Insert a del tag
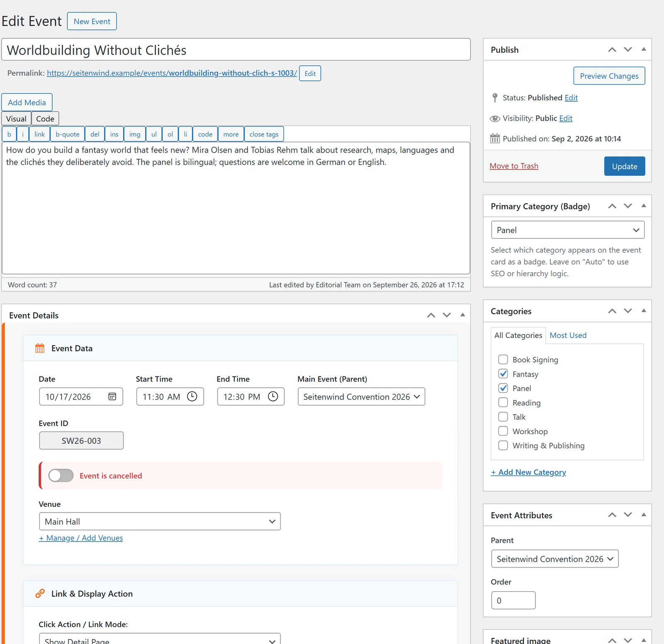 point(95,134)
